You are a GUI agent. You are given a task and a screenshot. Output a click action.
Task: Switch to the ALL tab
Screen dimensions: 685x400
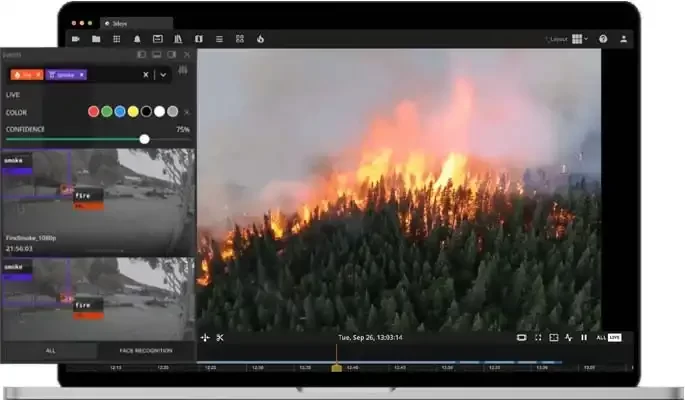[x=50, y=351]
